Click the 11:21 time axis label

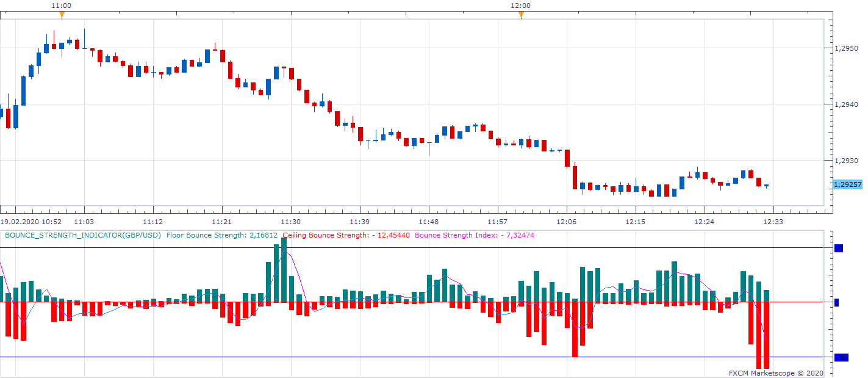coord(222,222)
